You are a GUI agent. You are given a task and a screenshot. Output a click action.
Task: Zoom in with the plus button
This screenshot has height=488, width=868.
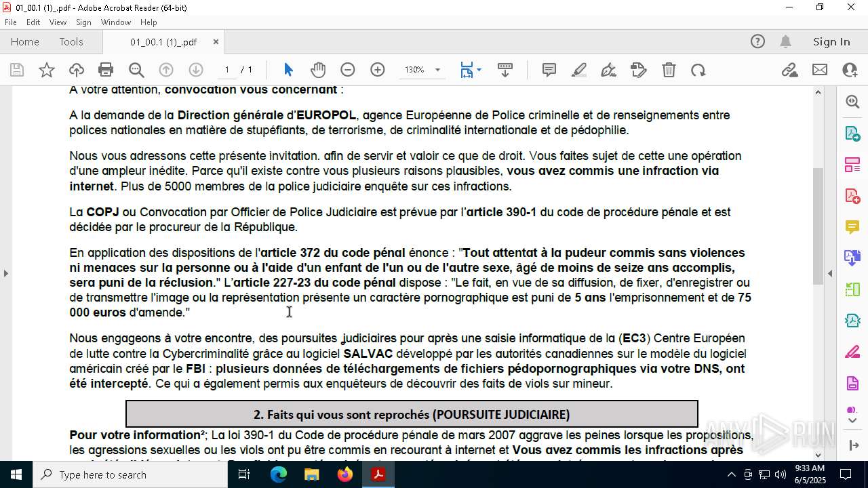click(378, 70)
